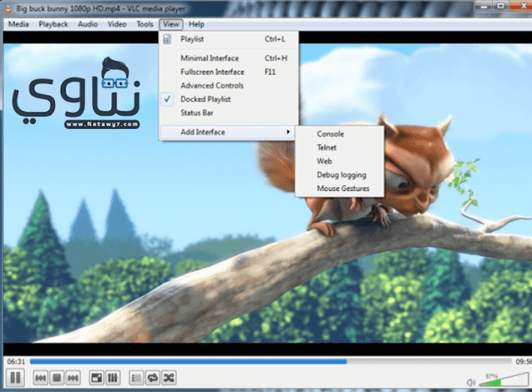Uncheck the Docked Playlist option
The width and height of the screenshot is (532, 392).
[229, 99]
